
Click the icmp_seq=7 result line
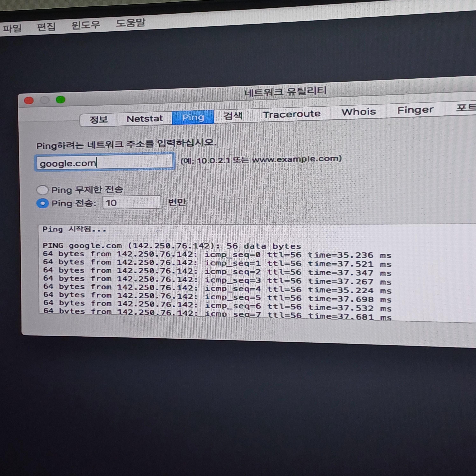coord(217,314)
